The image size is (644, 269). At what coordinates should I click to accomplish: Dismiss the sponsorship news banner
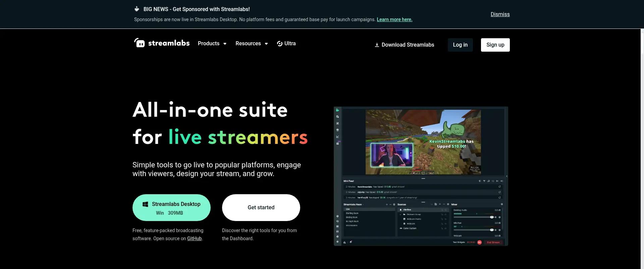click(500, 14)
